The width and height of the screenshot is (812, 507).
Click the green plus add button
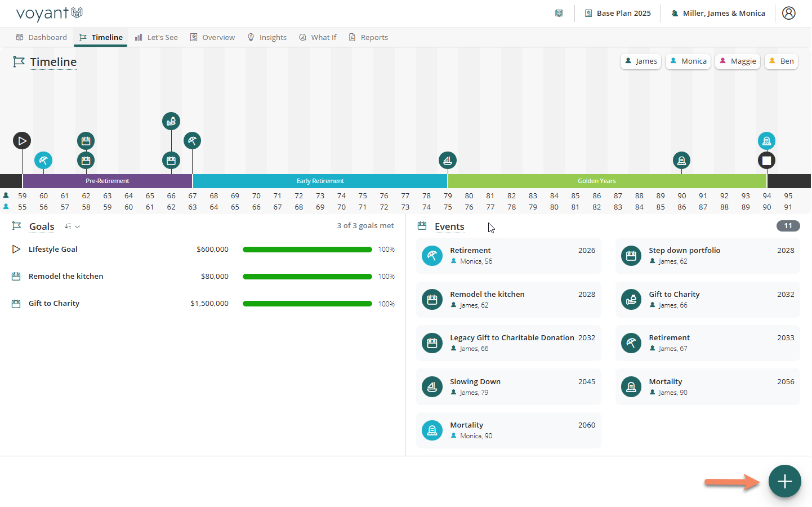(784, 481)
